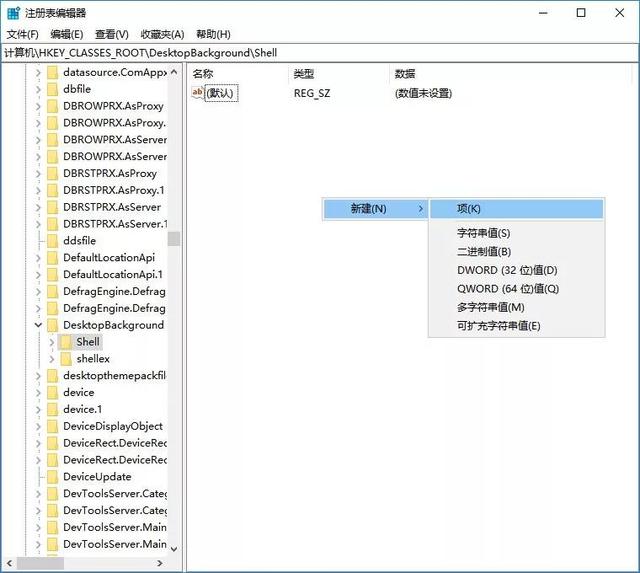Image resolution: width=640 pixels, height=573 pixels.
Task: Click the DesktopBackground folder icon
Action: tap(53, 325)
